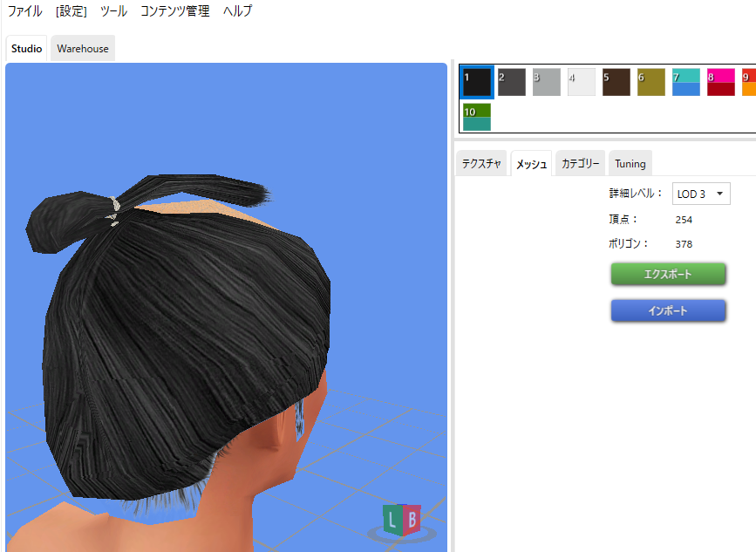Select dark gray swatch number 2
The height and width of the screenshot is (552, 756).
tap(512, 82)
